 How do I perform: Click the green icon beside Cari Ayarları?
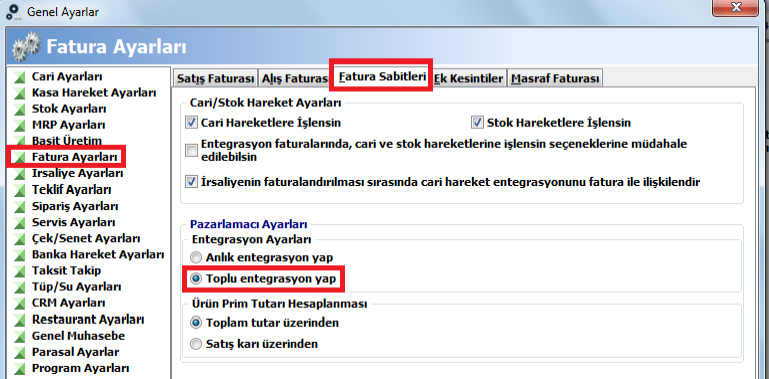pos(19,77)
